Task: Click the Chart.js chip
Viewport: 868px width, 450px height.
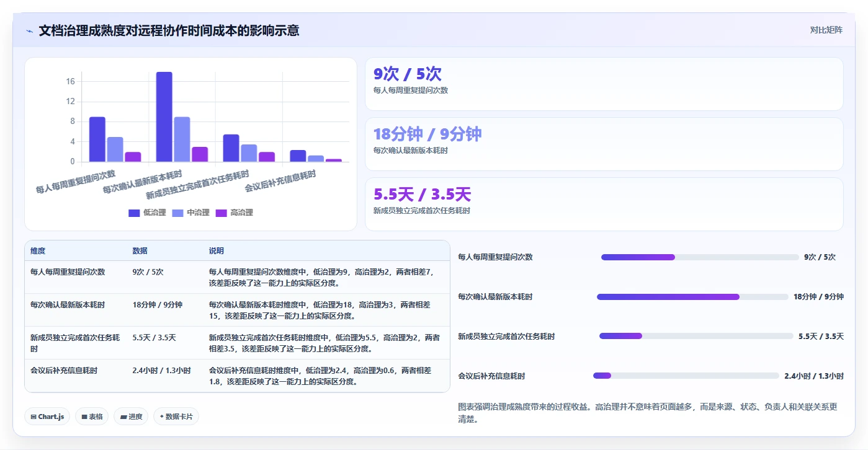Action: (48, 417)
